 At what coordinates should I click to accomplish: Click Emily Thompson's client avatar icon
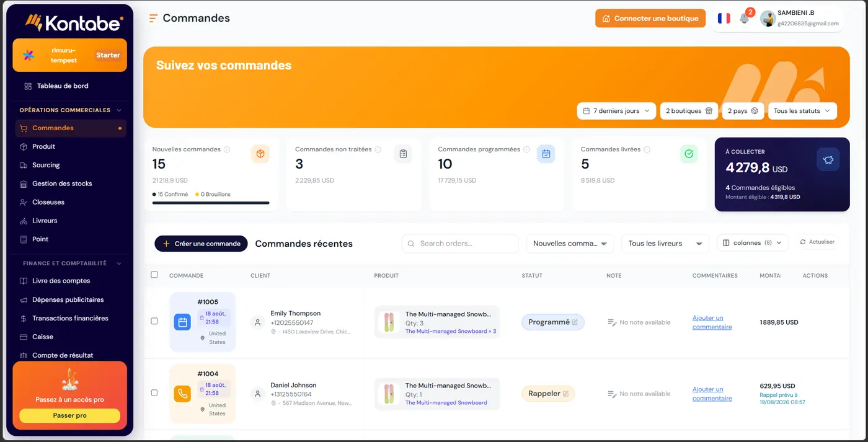pos(257,322)
